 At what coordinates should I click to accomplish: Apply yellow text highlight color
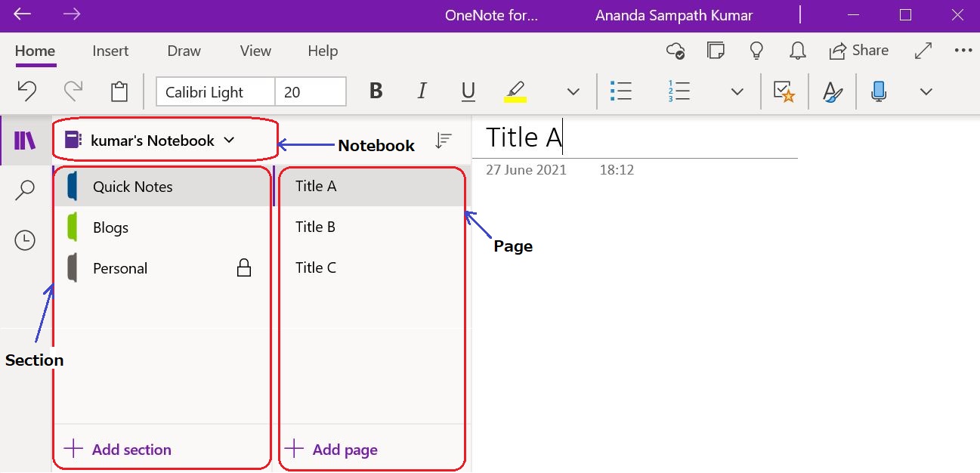[515, 91]
